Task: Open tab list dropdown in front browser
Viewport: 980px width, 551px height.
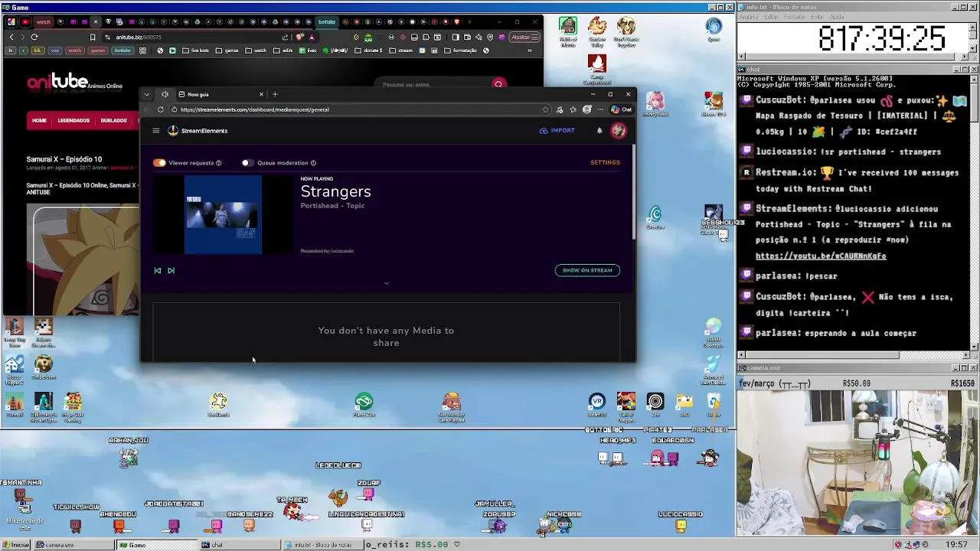Action: point(146,94)
